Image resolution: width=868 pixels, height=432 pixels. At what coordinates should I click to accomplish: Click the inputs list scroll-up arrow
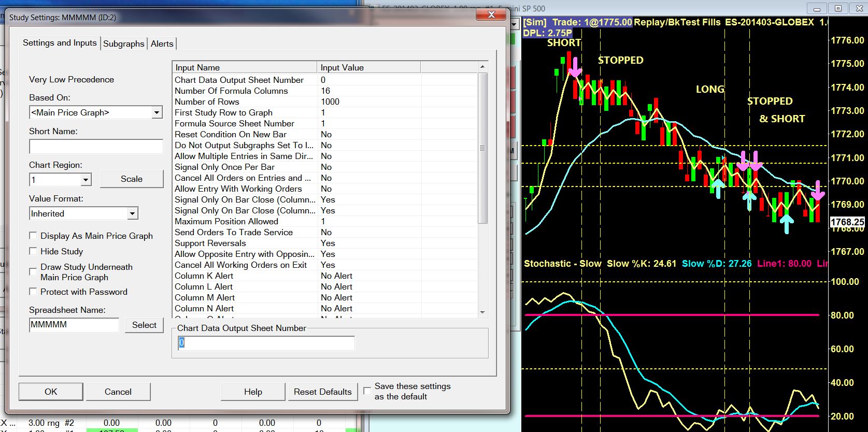click(x=482, y=67)
